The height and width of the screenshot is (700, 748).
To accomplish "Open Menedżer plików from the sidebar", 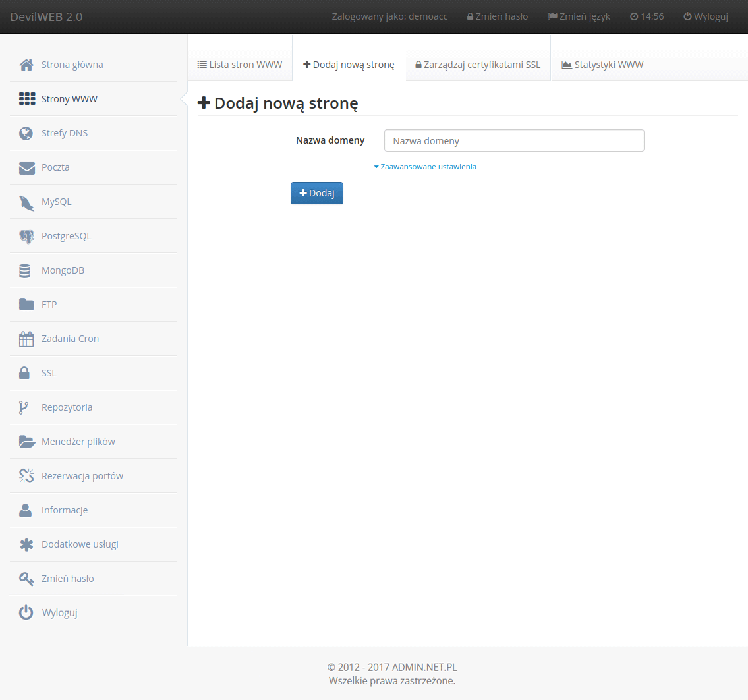I will (x=78, y=442).
